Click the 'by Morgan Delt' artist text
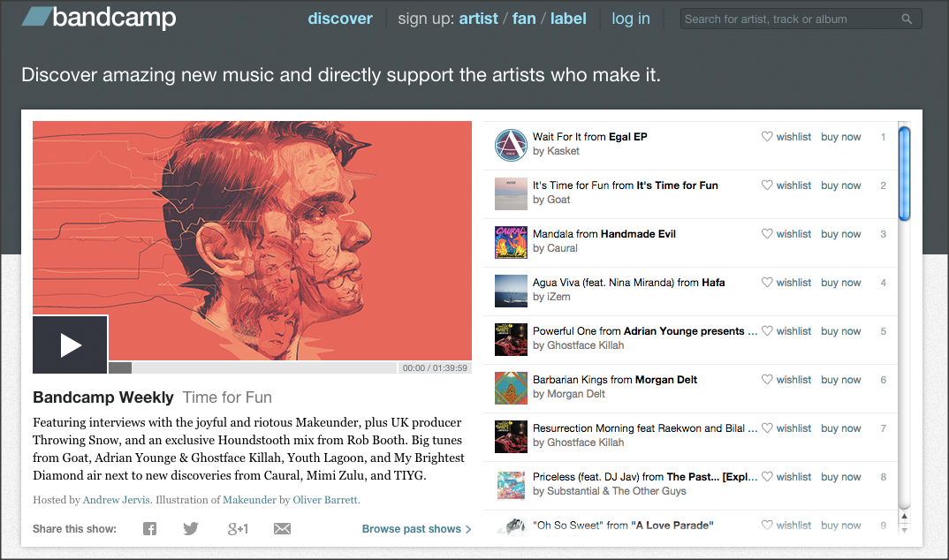The height and width of the screenshot is (560, 949). [x=569, y=394]
